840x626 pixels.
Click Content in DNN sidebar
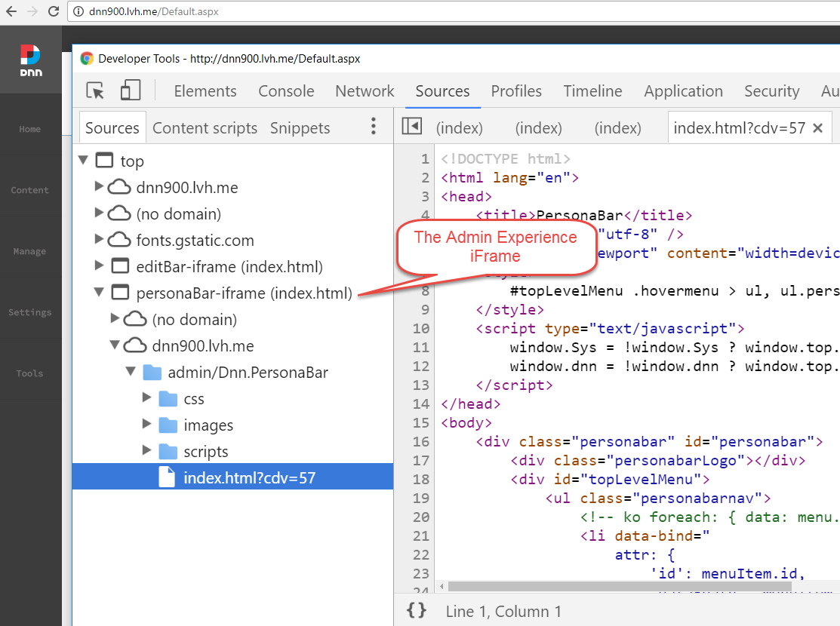coord(30,190)
